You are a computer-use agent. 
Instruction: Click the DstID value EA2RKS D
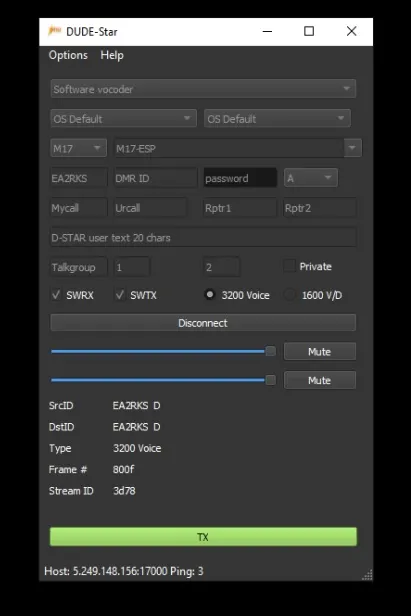(x=136, y=427)
